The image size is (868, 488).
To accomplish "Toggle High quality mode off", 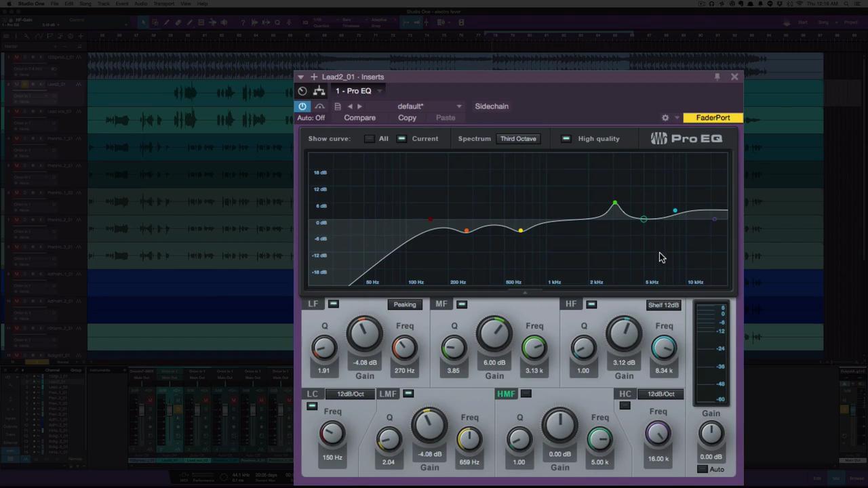I will coord(566,138).
